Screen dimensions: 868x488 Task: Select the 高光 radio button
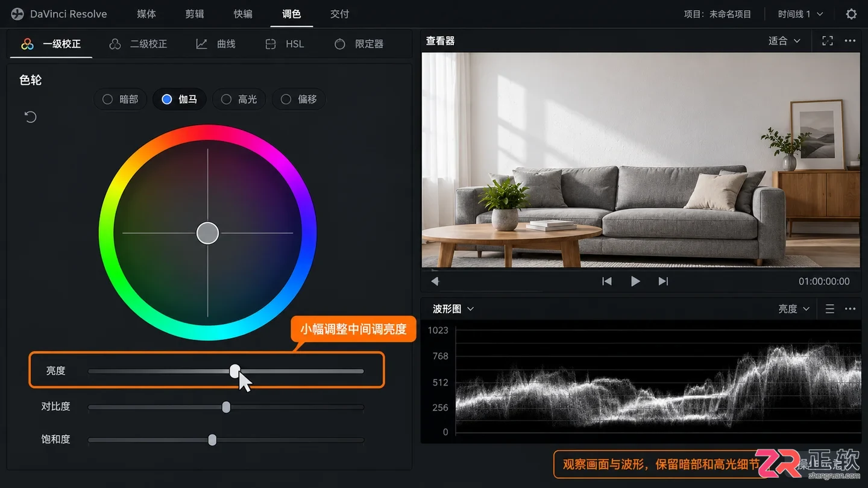point(239,99)
